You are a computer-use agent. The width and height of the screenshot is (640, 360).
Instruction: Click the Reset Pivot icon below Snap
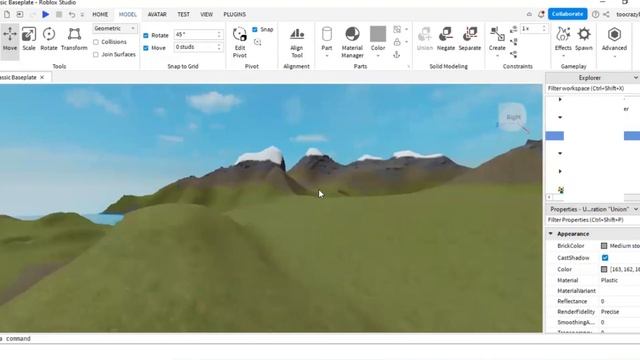(x=258, y=42)
